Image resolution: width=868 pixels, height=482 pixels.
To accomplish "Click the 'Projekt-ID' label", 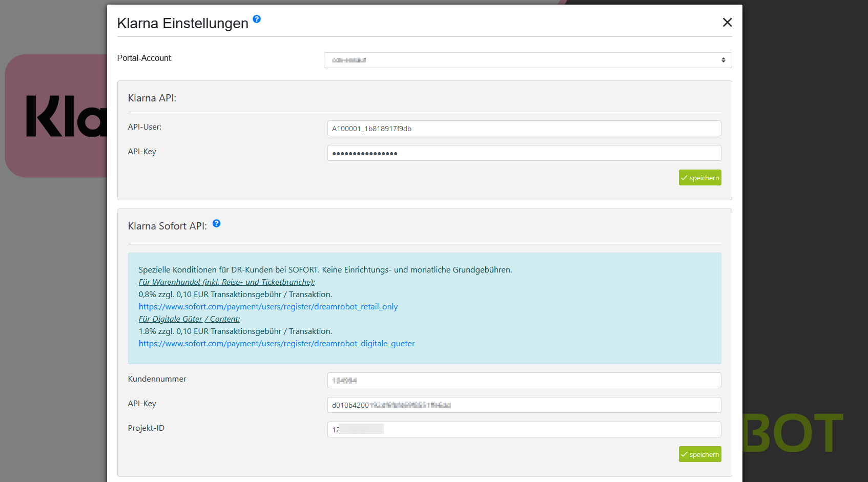I will [146, 428].
